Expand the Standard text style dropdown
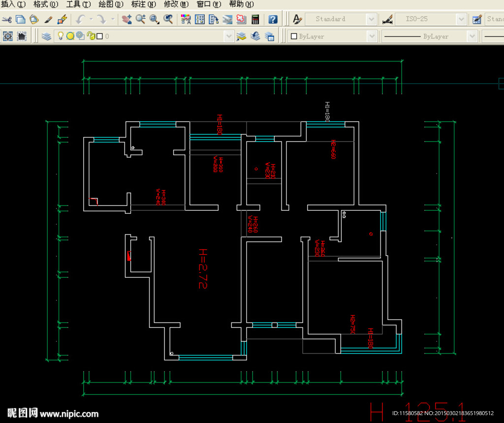This screenshot has height=423, width=504. 372,20
